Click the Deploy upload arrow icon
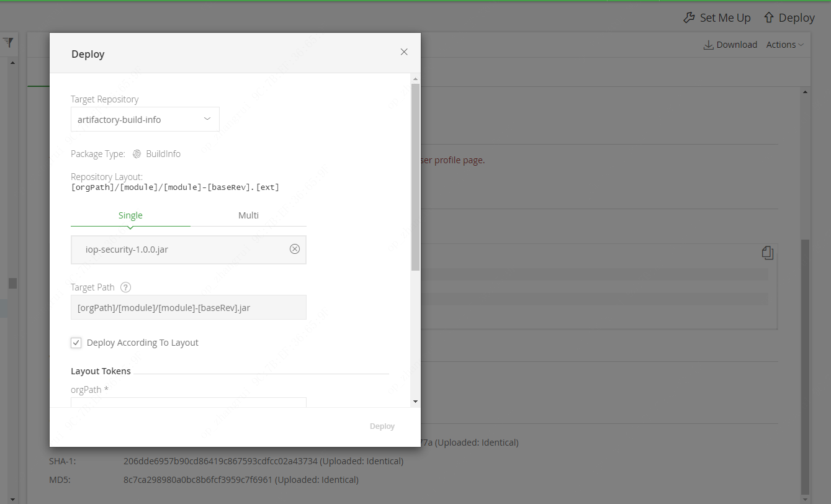The height and width of the screenshot is (504, 831). pyautogui.click(x=769, y=18)
